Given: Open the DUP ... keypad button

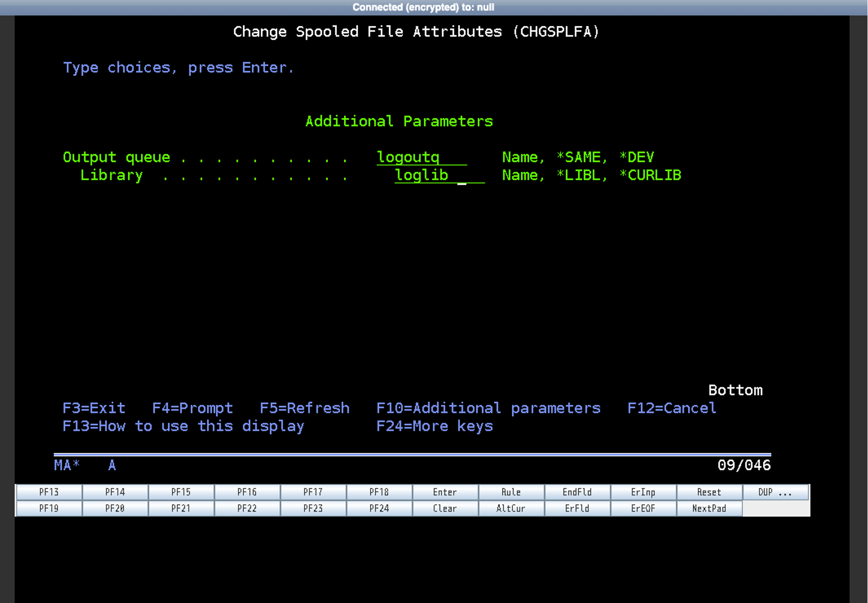Looking at the screenshot, I should tap(775, 492).
